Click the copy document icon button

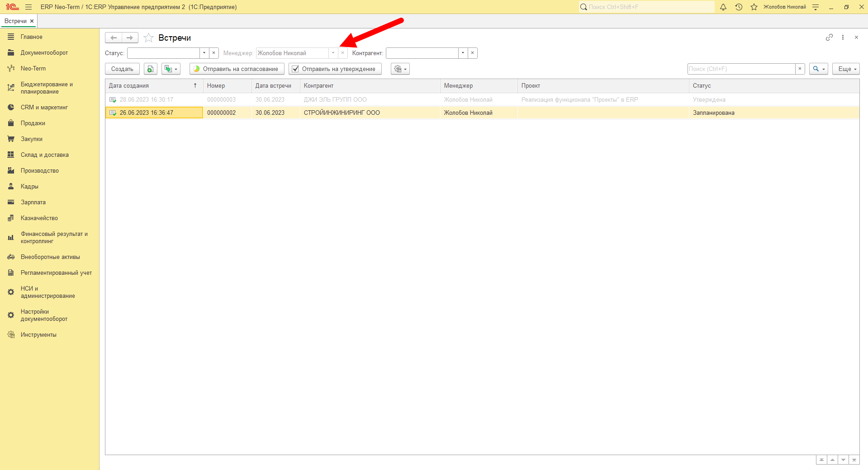151,69
